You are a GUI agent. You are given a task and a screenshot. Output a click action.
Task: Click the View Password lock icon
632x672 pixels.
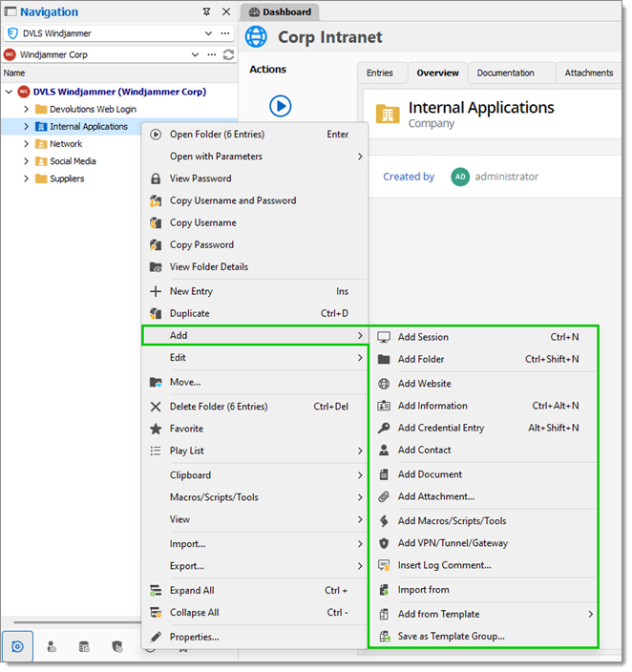click(x=156, y=179)
